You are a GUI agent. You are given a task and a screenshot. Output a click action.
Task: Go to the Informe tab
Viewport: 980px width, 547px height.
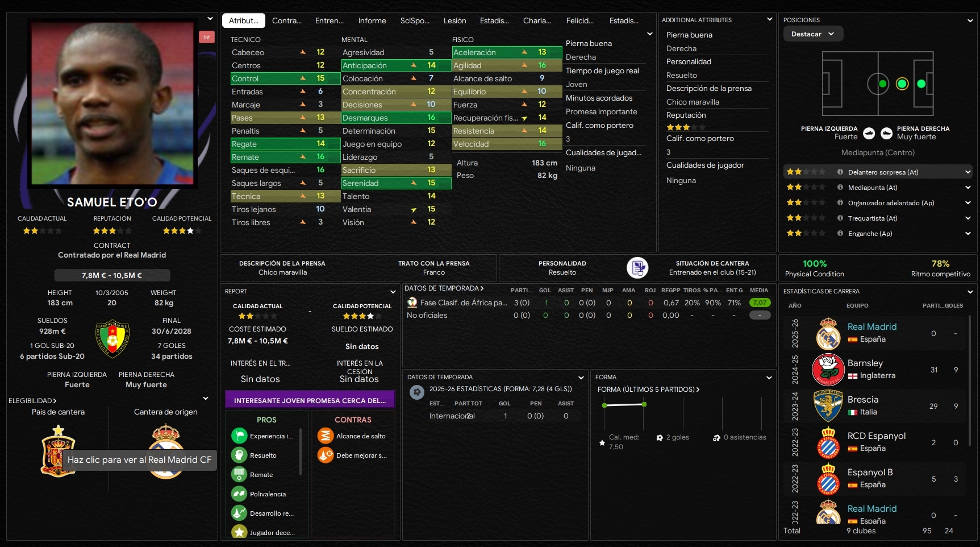pyautogui.click(x=372, y=20)
